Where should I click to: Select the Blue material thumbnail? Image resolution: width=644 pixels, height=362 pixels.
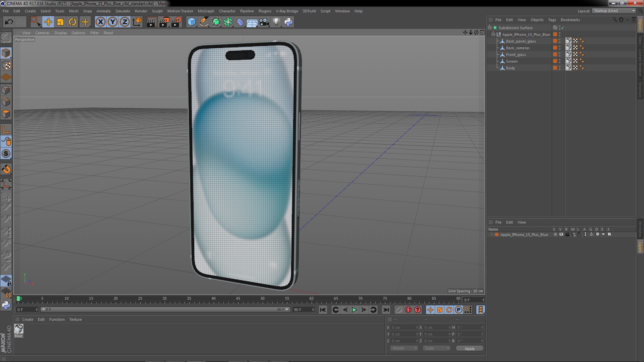[x=19, y=329]
